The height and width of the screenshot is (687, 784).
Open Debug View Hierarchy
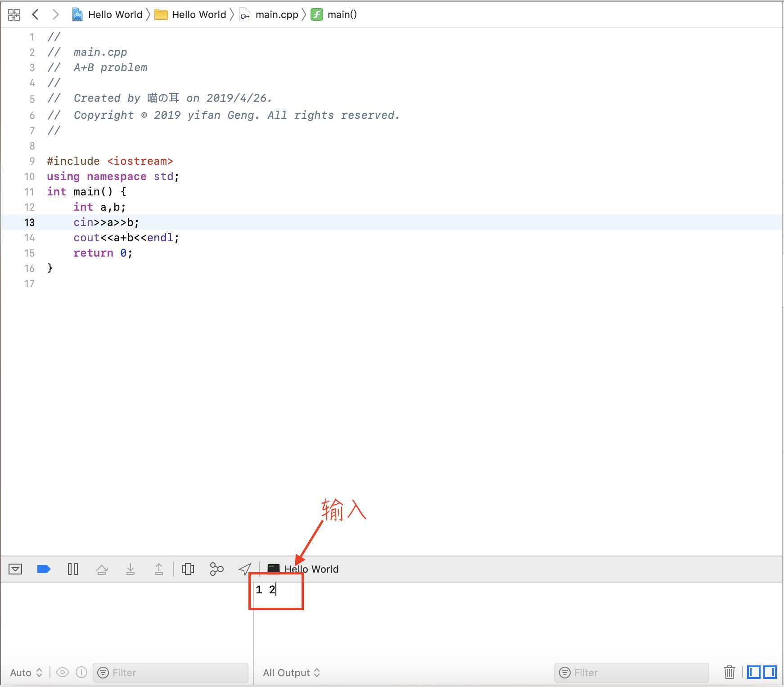[x=188, y=569]
